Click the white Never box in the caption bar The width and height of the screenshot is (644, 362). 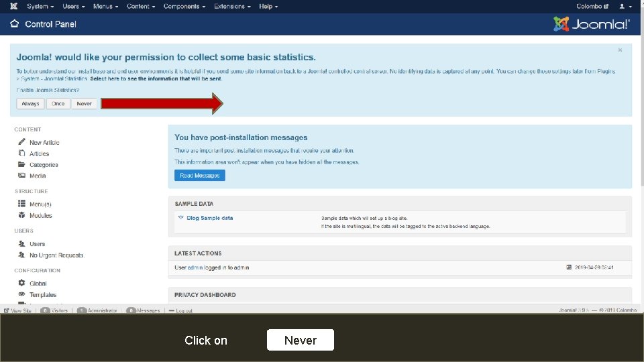[x=301, y=340]
